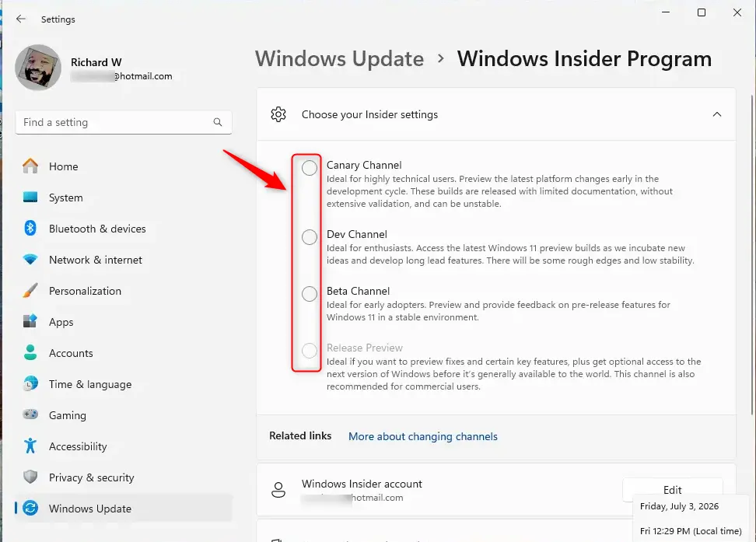This screenshot has width=756, height=542.
Task: Click the Apps icon in sidebar
Action: pyautogui.click(x=30, y=321)
